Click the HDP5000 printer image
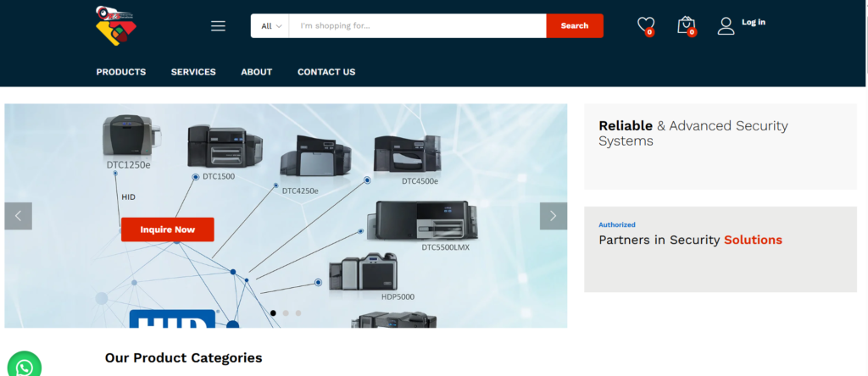 pos(363,272)
